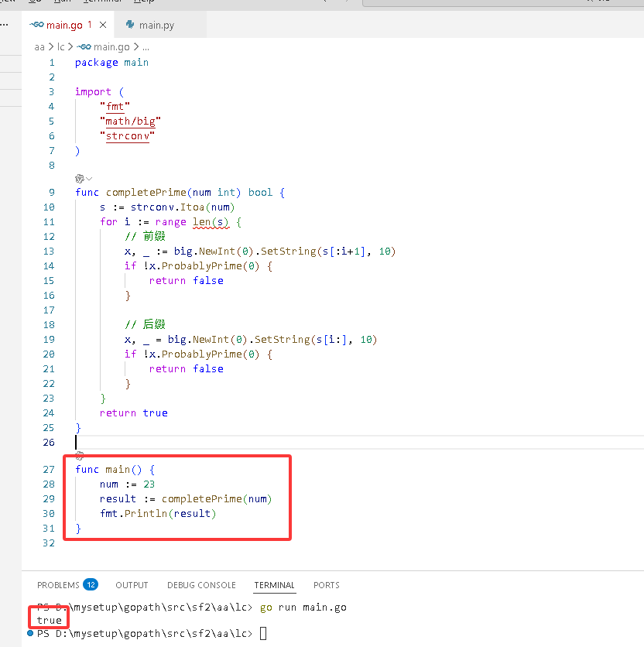The width and height of the screenshot is (644, 647).
Task: Switch to the DEBUG CONSOLE tab
Action: click(x=201, y=585)
